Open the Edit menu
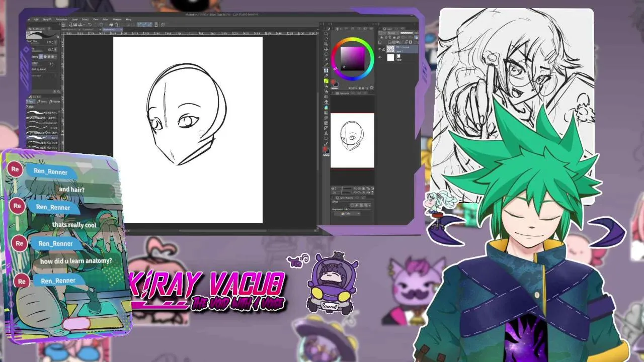The height and width of the screenshot is (362, 644). (x=36, y=20)
